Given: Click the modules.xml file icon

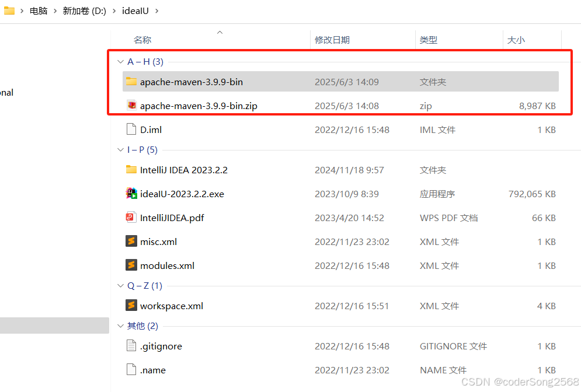Looking at the screenshot, I should pos(131,265).
